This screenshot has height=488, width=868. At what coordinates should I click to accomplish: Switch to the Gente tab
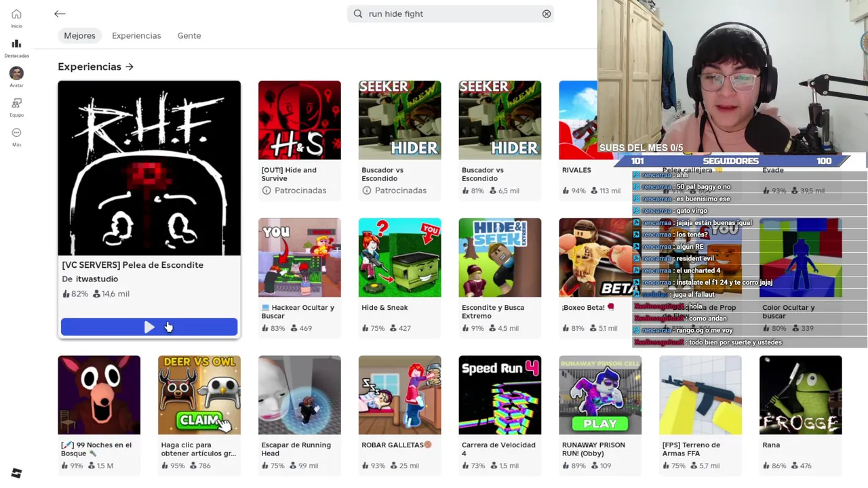coord(189,35)
